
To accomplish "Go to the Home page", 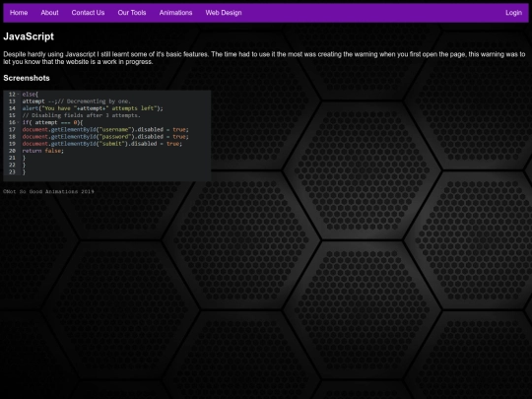I will click(19, 13).
